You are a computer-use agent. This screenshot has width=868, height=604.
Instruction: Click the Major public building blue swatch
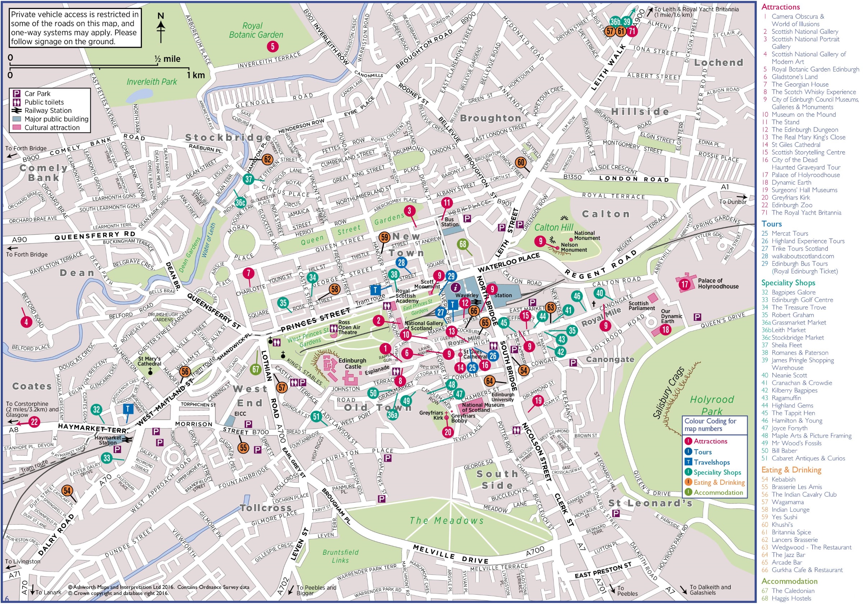coord(17,119)
